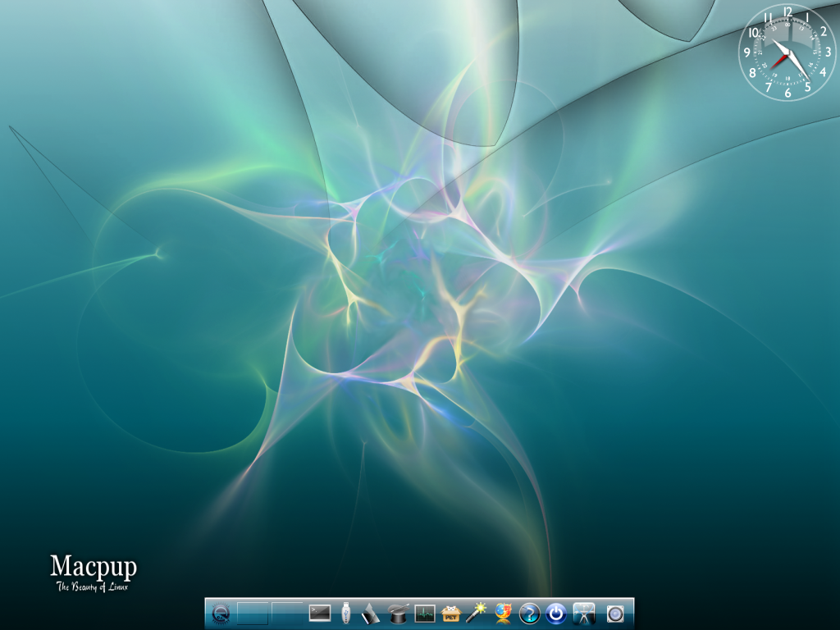Click the number 6 on the clock face

pos(787,93)
